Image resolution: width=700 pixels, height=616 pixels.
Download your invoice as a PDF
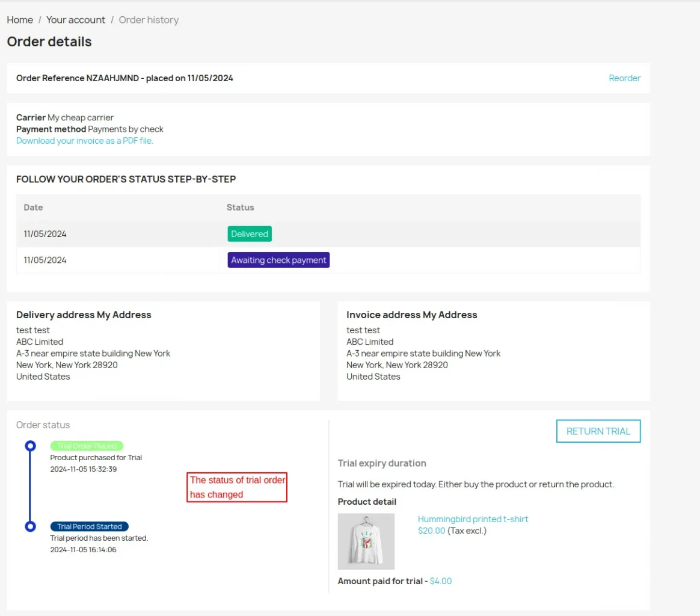pos(85,141)
